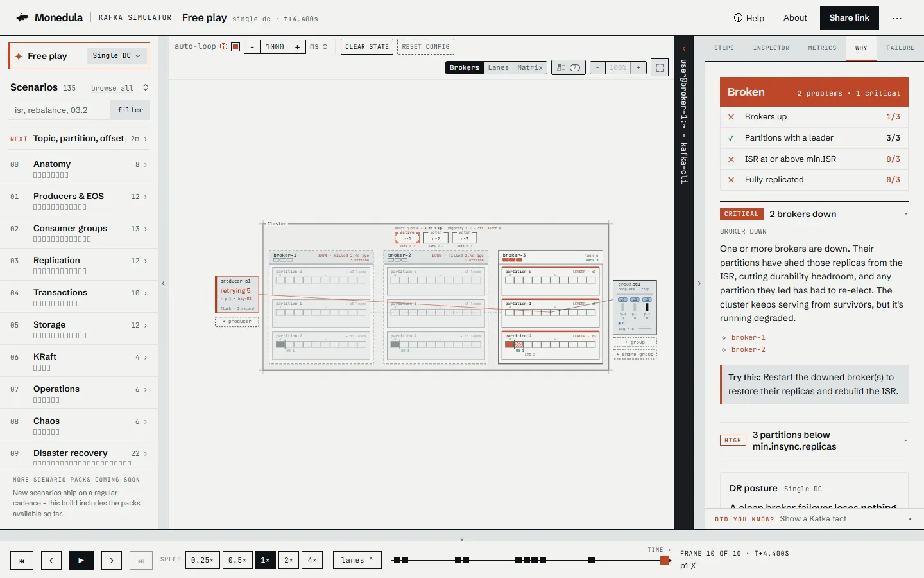Screen dimensions: 924x578
Task: Open the lanes dropdown in playback bar
Action: coord(357,560)
